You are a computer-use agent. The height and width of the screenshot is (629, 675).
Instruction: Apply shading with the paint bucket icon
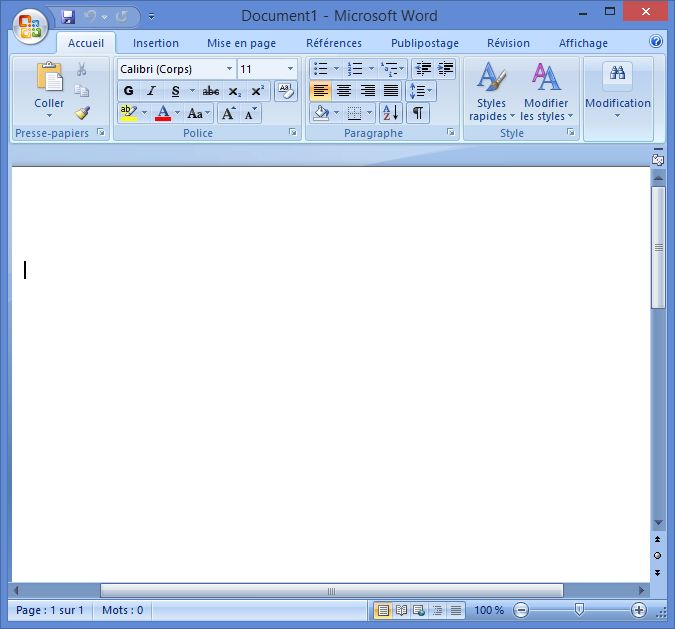(x=321, y=113)
